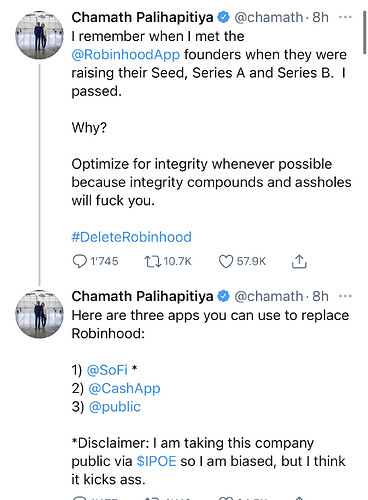Open more options on second tweet

point(345,296)
